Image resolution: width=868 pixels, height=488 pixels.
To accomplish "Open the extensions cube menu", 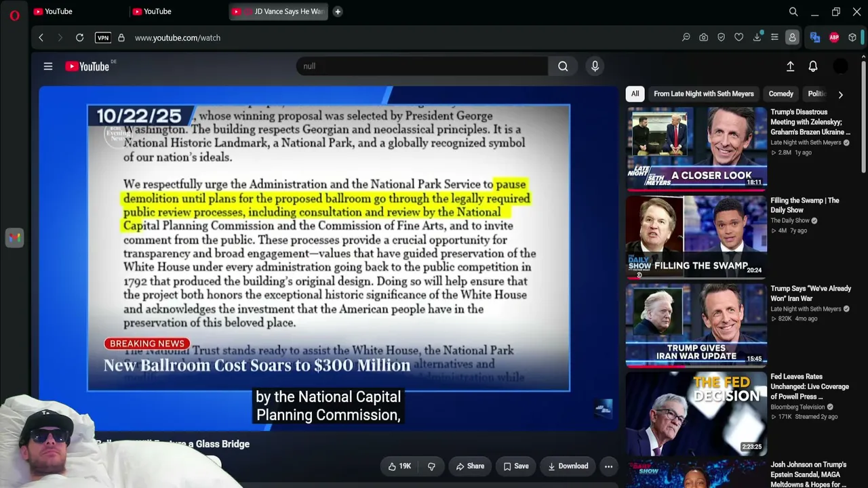I will pos(852,38).
